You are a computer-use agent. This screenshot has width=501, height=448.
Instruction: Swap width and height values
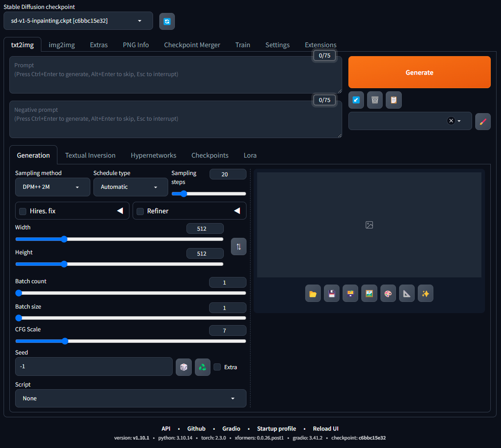tap(238, 247)
